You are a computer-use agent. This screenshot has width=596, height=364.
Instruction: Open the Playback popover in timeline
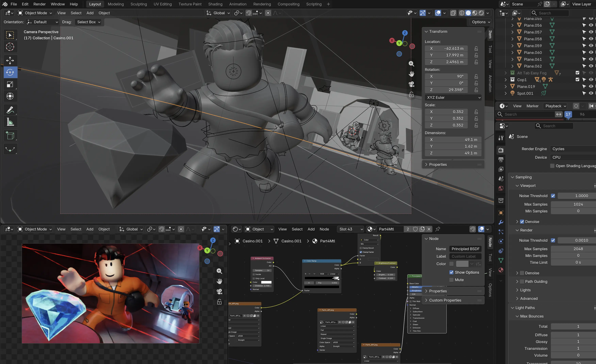(555, 106)
